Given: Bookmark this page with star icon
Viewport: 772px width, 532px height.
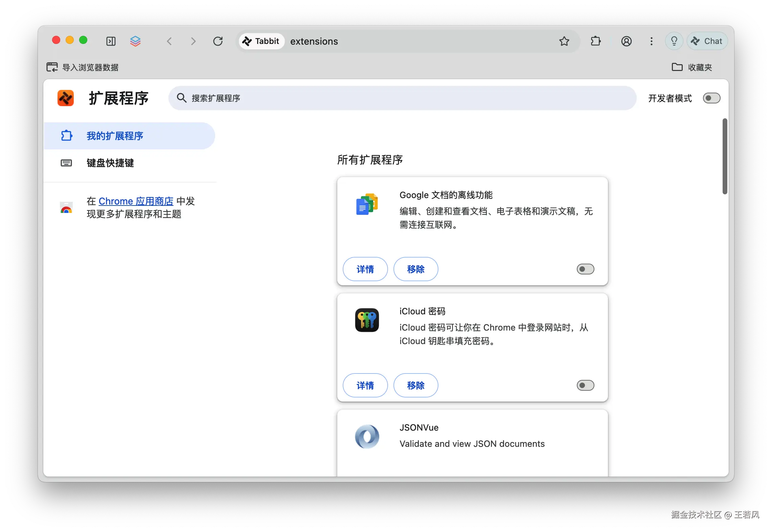Looking at the screenshot, I should click(x=564, y=41).
